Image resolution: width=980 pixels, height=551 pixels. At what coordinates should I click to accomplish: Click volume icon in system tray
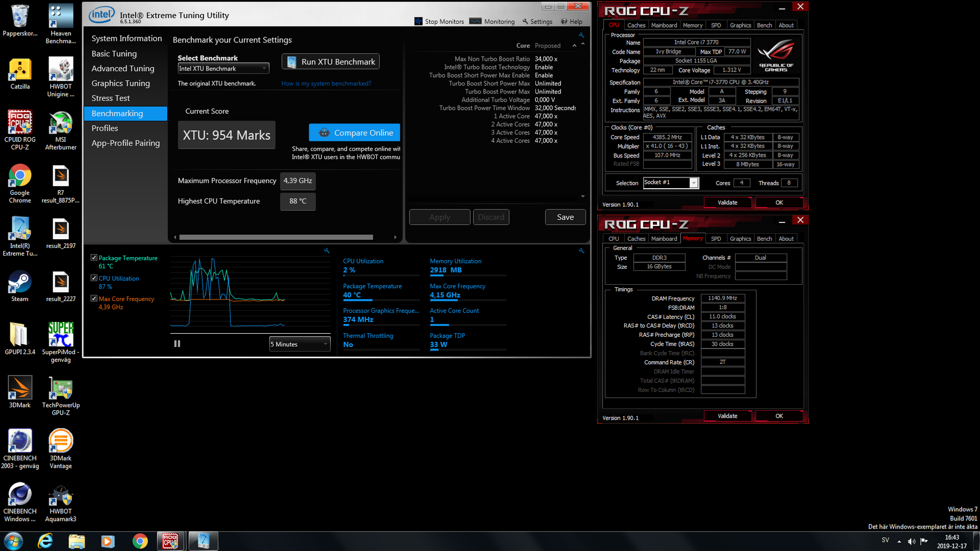(912, 541)
